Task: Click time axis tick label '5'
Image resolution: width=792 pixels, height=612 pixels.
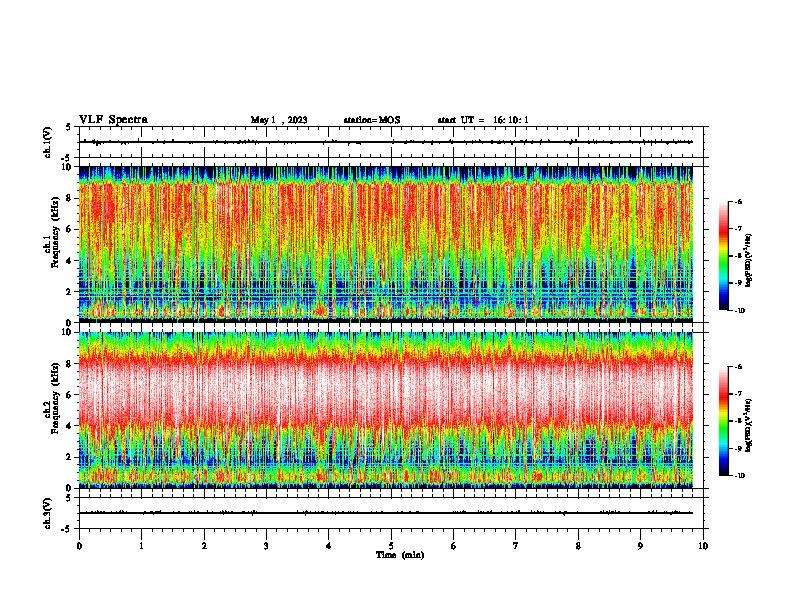Action: (x=391, y=546)
